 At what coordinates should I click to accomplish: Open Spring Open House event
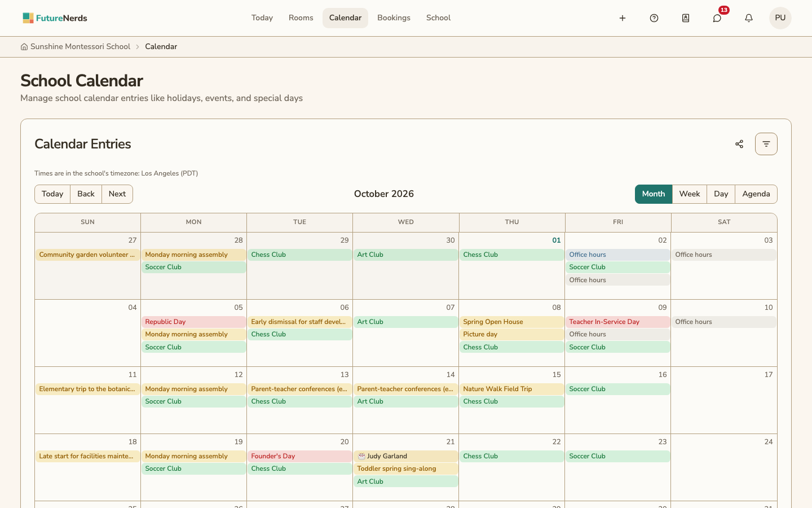pos(512,322)
